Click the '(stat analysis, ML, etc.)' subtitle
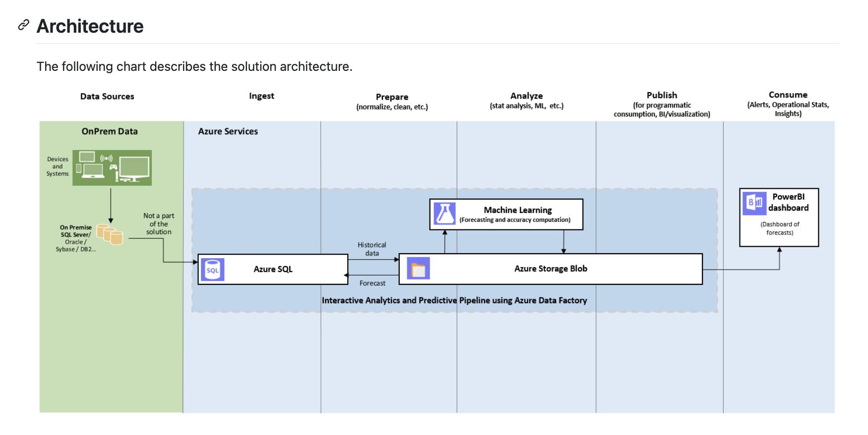Image resolution: width=868 pixels, height=435 pixels. pos(527,106)
